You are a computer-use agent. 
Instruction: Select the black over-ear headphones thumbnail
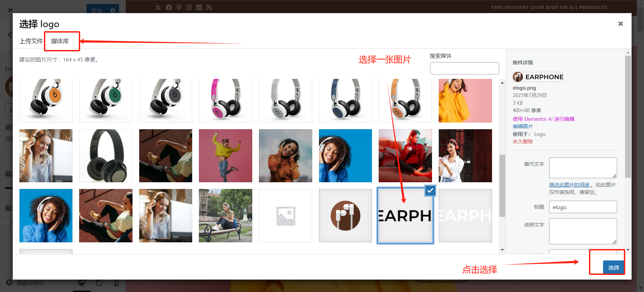tap(106, 156)
